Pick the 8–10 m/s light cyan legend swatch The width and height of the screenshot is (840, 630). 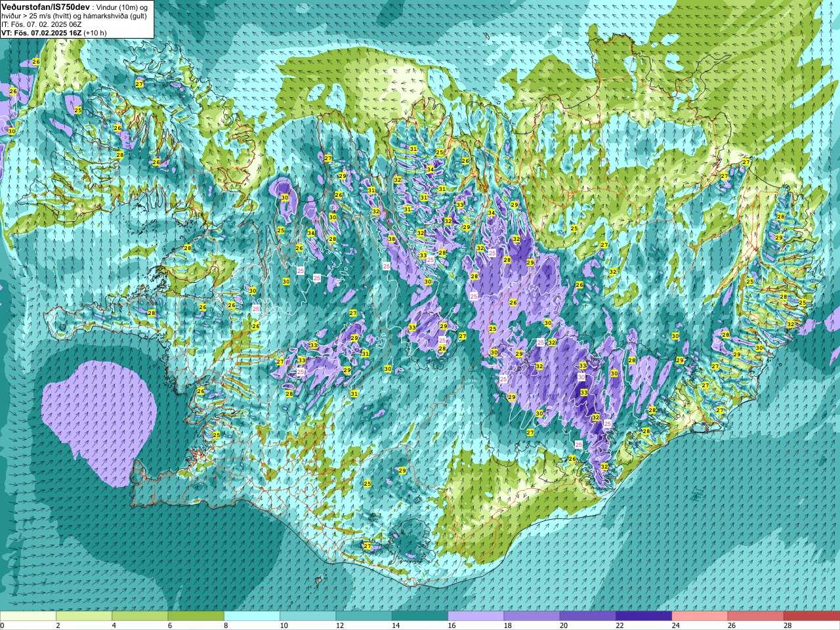click(252, 616)
